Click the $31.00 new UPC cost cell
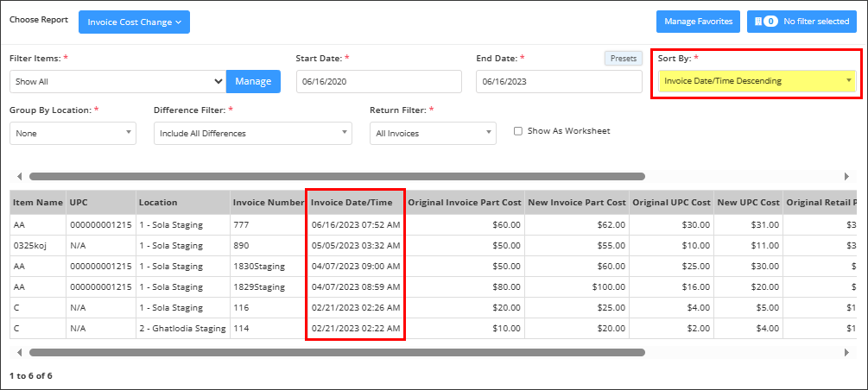The height and width of the screenshot is (390, 868). click(x=749, y=225)
